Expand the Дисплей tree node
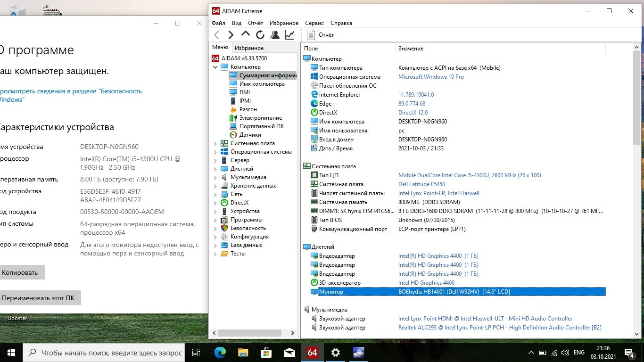 [x=215, y=169]
